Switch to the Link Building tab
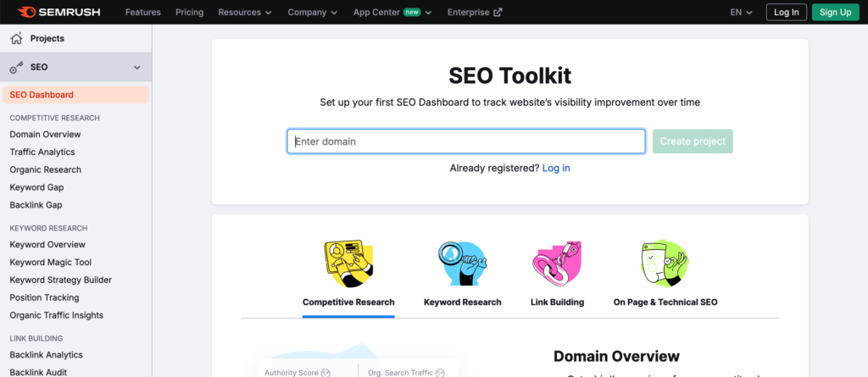The width and height of the screenshot is (868, 377). point(557,302)
